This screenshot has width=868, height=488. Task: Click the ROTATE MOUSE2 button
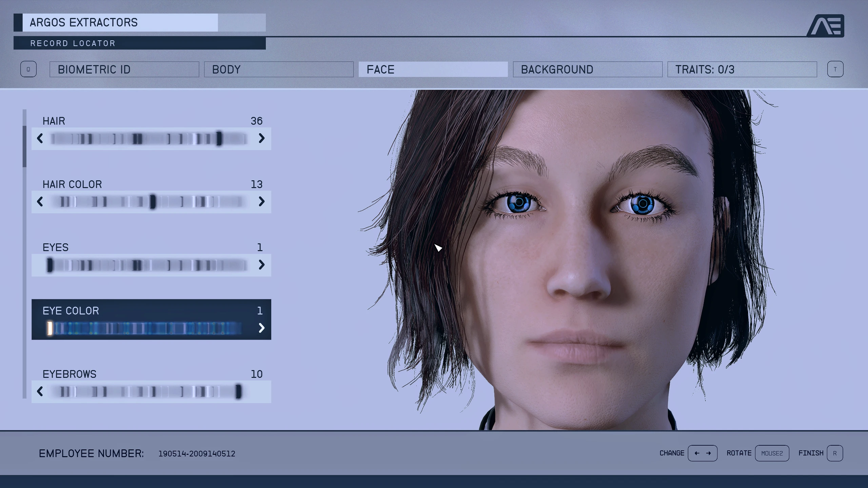tap(772, 453)
